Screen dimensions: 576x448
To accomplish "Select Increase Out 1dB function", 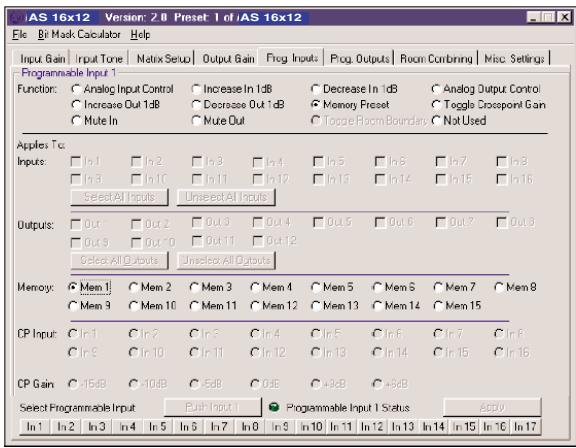I will point(115,105).
